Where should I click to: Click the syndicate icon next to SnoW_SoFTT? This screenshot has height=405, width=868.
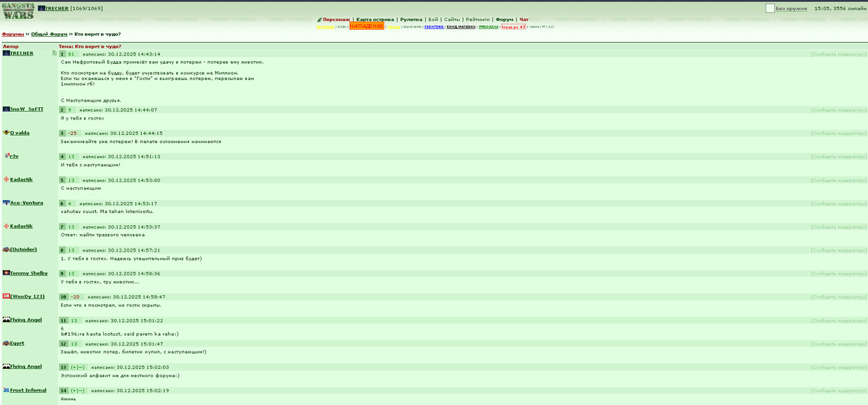6,109
